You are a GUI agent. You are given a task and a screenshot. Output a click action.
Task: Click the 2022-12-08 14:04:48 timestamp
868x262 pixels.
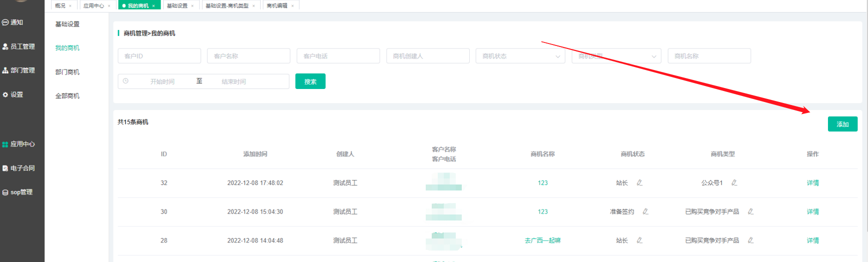point(255,240)
